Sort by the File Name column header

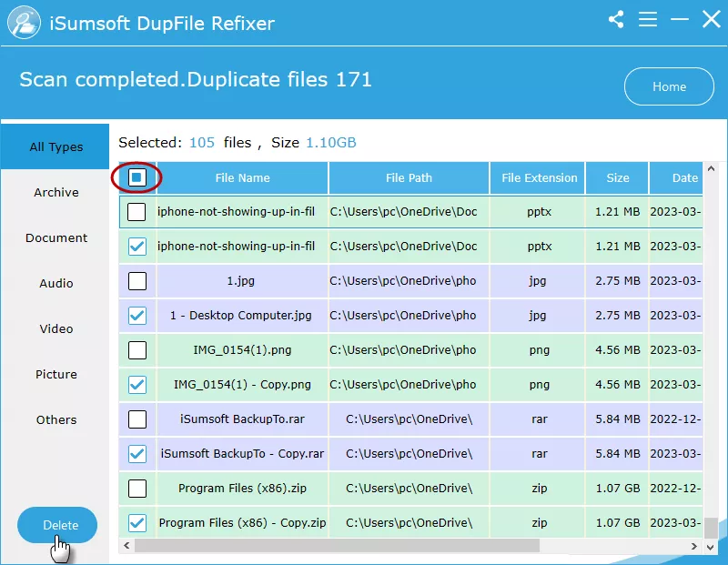click(242, 177)
